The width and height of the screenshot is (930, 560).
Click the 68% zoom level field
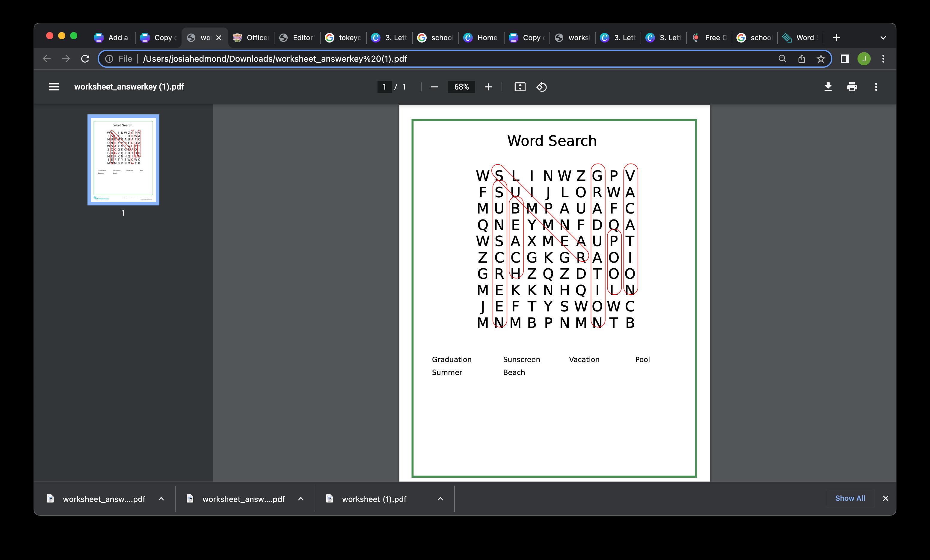click(461, 87)
